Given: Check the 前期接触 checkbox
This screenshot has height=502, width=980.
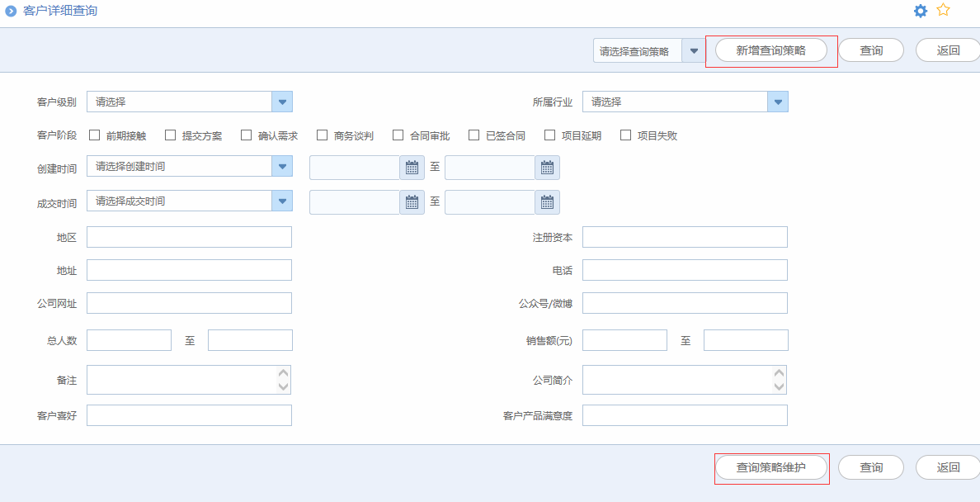Looking at the screenshot, I should tap(95, 135).
